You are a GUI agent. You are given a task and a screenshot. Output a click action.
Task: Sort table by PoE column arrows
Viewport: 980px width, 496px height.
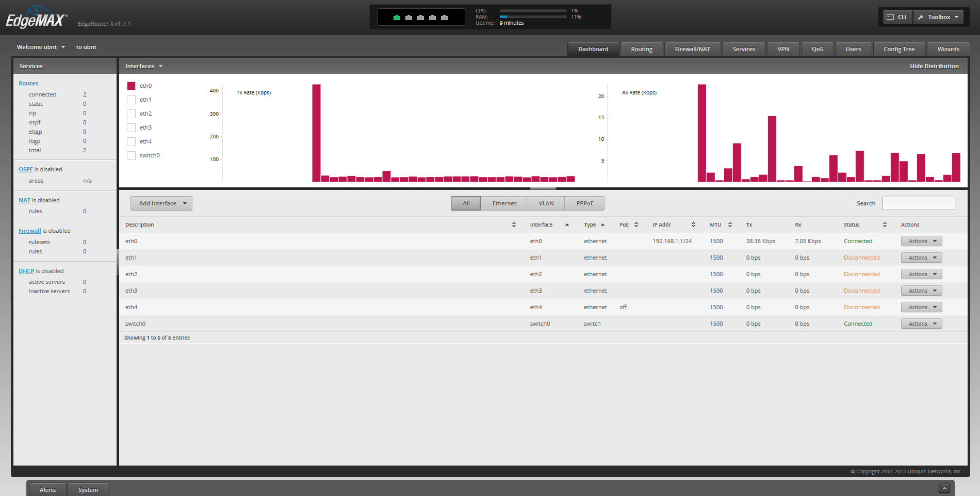[636, 225]
